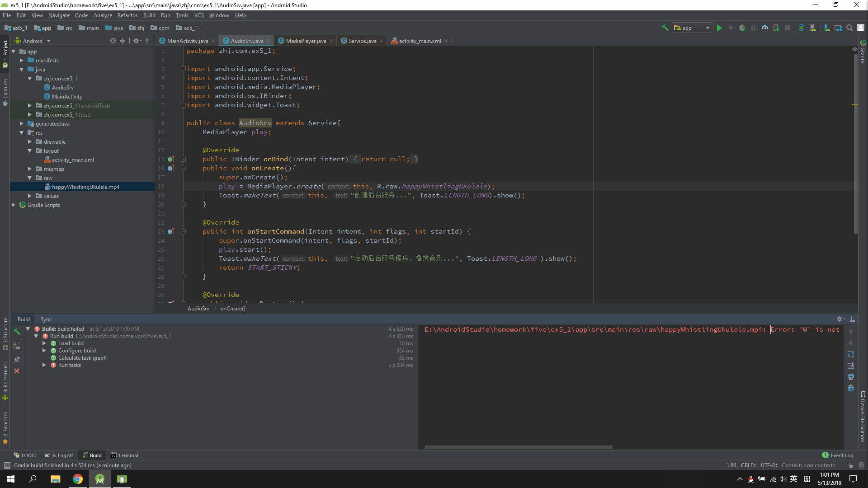Screen dimensions: 868x488
Task: Click the red X close icon in Build panel
Action: point(17,371)
